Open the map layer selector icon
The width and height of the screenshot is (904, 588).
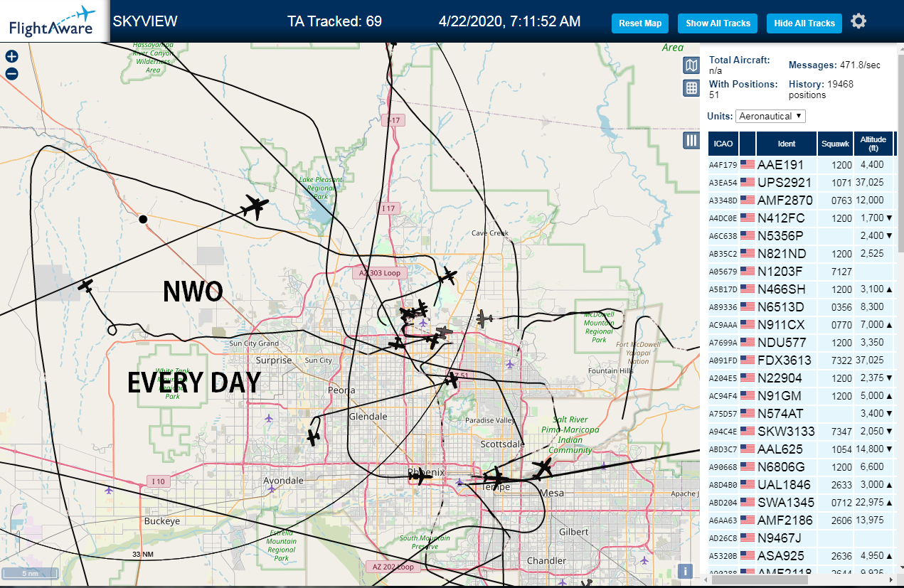[x=691, y=66]
